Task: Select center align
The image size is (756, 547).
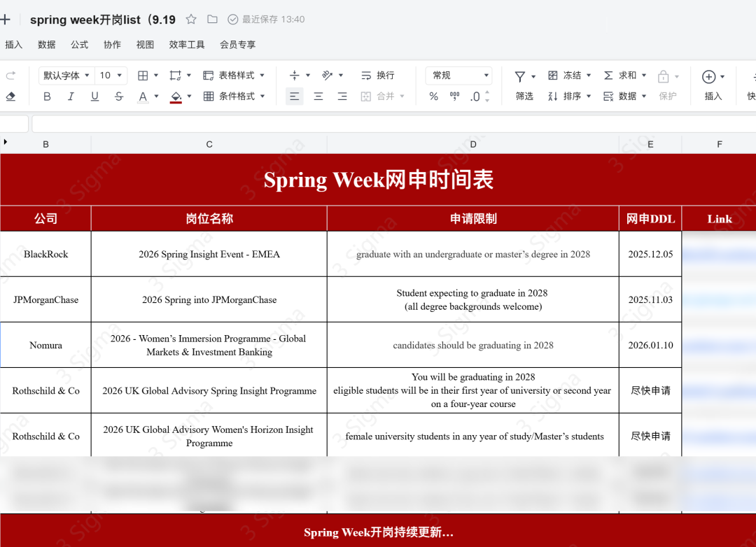Action: (318, 97)
